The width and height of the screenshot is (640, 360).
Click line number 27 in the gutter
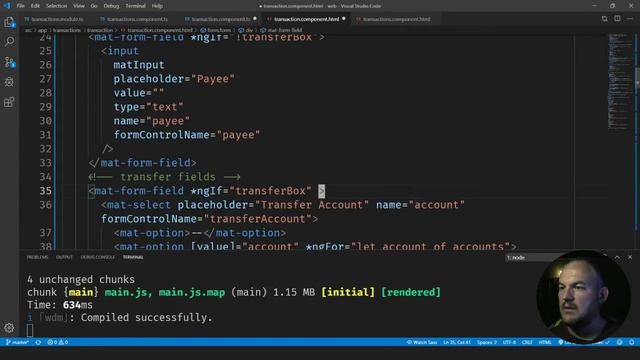pyautogui.click(x=46, y=79)
